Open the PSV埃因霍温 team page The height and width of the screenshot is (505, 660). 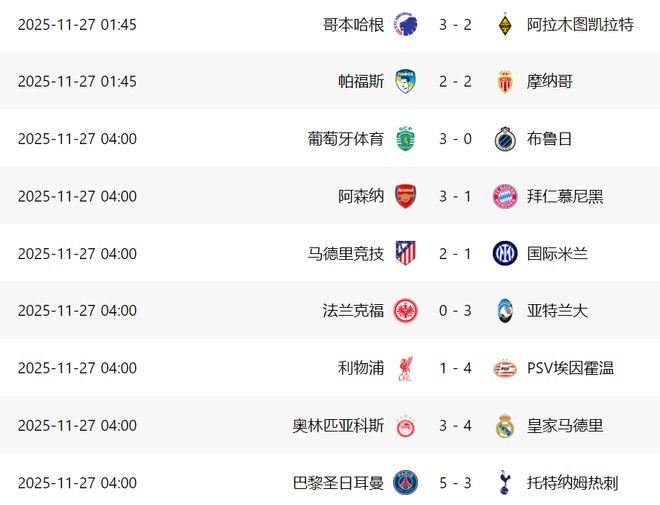point(570,368)
